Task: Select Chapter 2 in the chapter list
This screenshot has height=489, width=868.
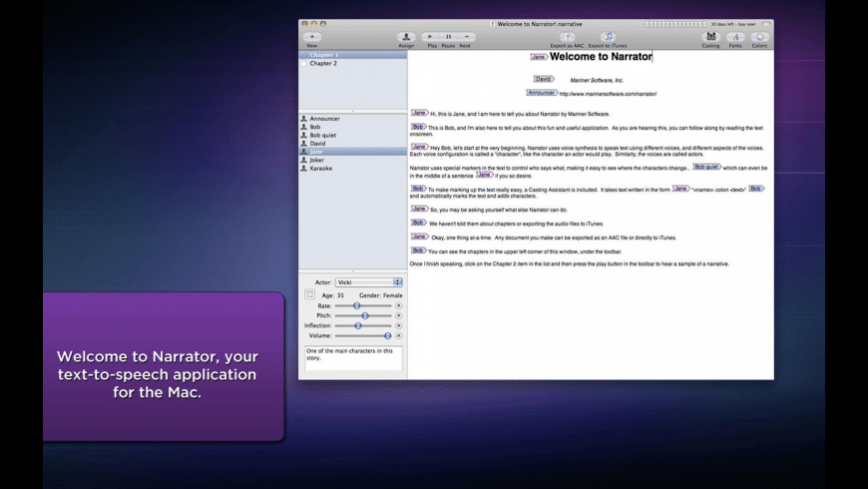Action: click(353, 63)
